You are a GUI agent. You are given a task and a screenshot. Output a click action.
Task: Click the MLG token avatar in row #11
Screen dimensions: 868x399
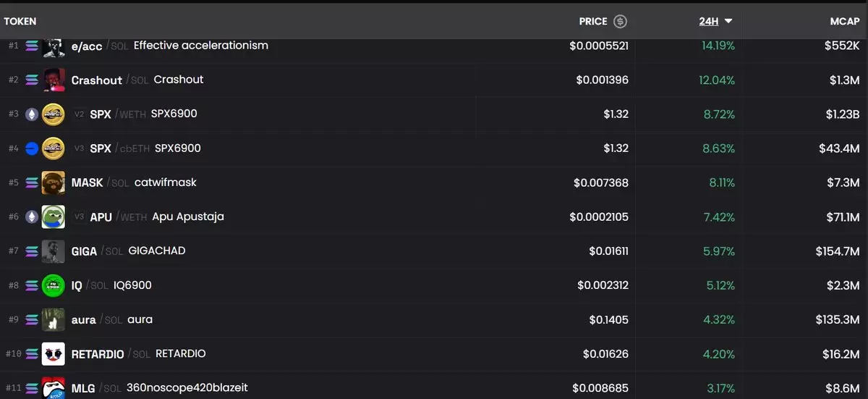(x=54, y=388)
